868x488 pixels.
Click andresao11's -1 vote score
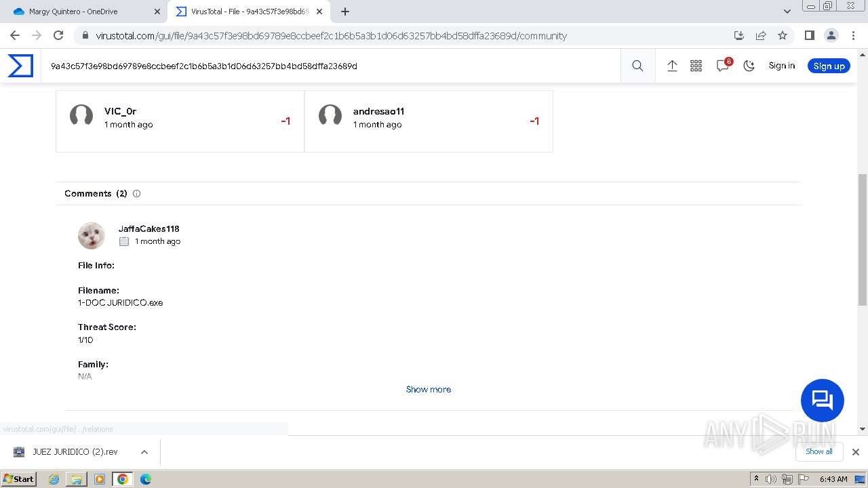pyautogui.click(x=534, y=121)
